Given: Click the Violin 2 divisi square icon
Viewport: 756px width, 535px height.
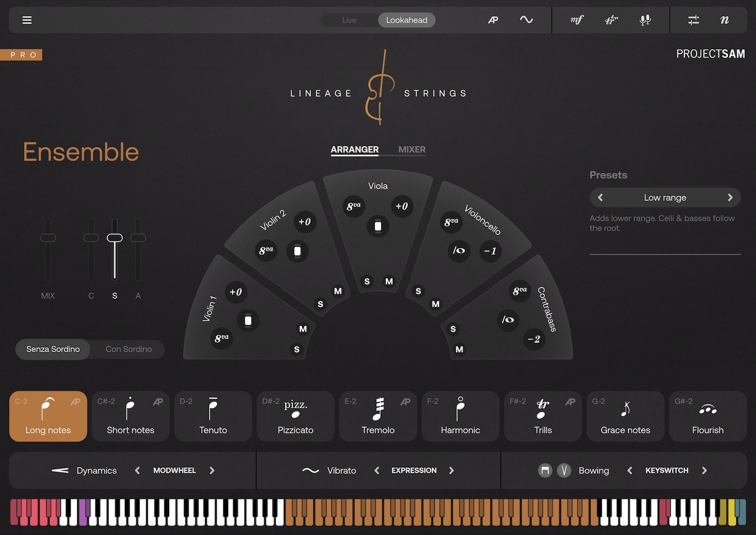Looking at the screenshot, I should [x=297, y=251].
